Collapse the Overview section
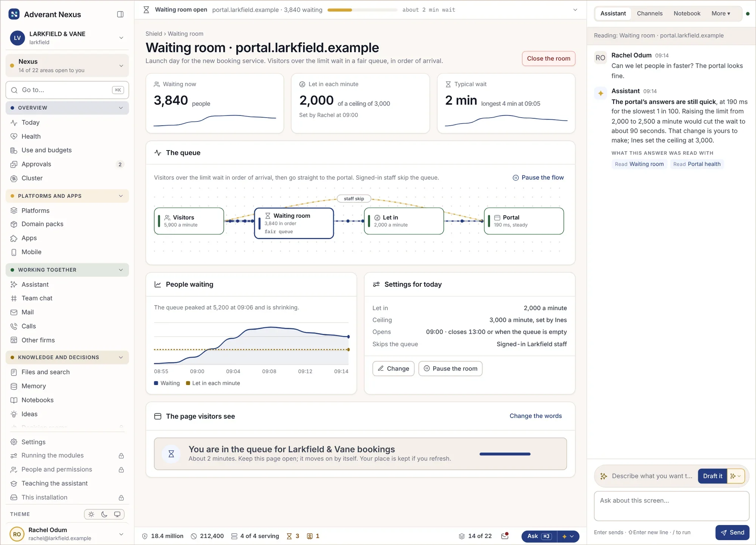756x545 pixels. [x=67, y=108]
